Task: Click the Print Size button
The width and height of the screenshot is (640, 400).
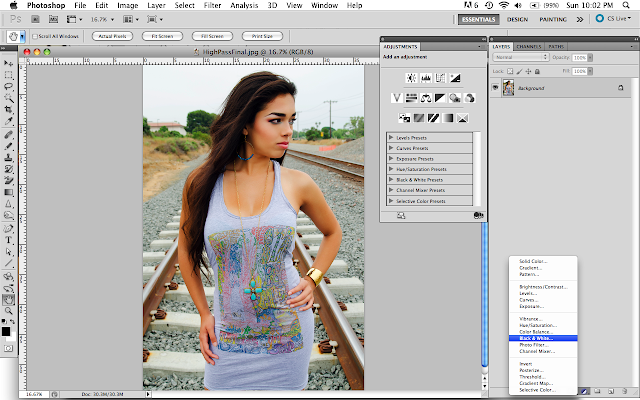Action: click(x=262, y=36)
